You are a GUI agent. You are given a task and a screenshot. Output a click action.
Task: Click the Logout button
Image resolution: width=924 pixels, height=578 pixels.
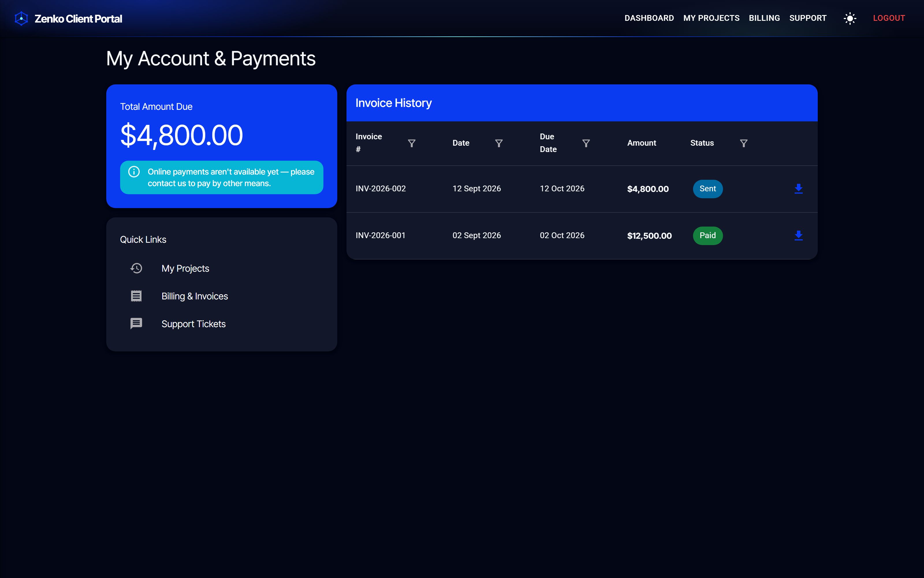889,18
